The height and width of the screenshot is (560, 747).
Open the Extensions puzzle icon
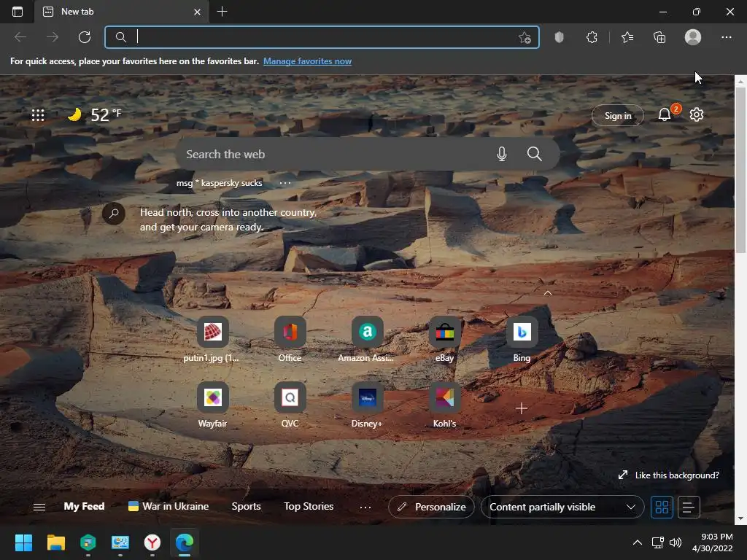592,37
